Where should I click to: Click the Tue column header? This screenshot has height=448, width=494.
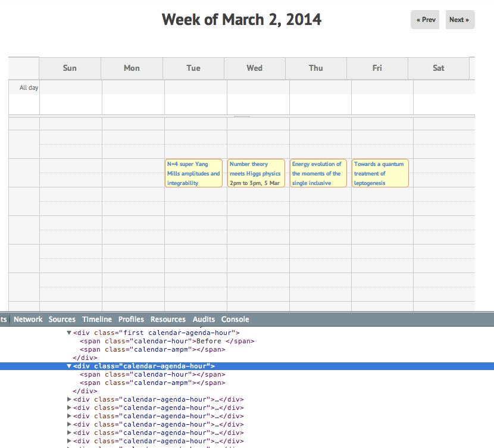(x=193, y=68)
